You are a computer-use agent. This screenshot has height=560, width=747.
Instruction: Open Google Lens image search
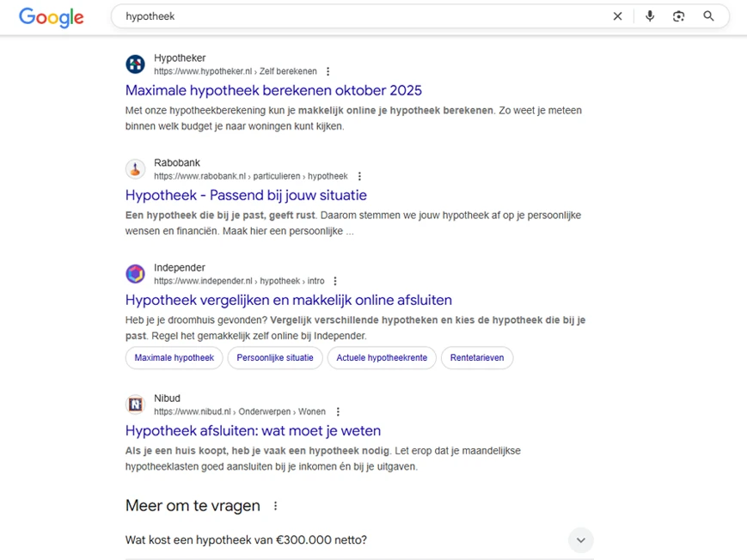click(x=678, y=15)
